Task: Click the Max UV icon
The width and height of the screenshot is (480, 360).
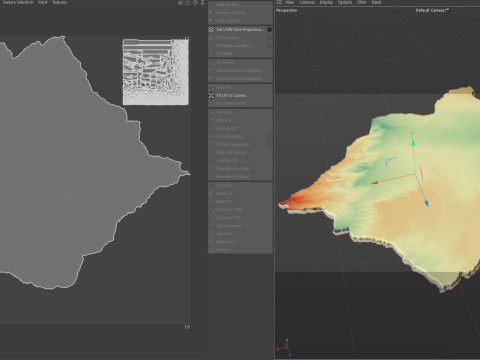Action: (x=211, y=87)
